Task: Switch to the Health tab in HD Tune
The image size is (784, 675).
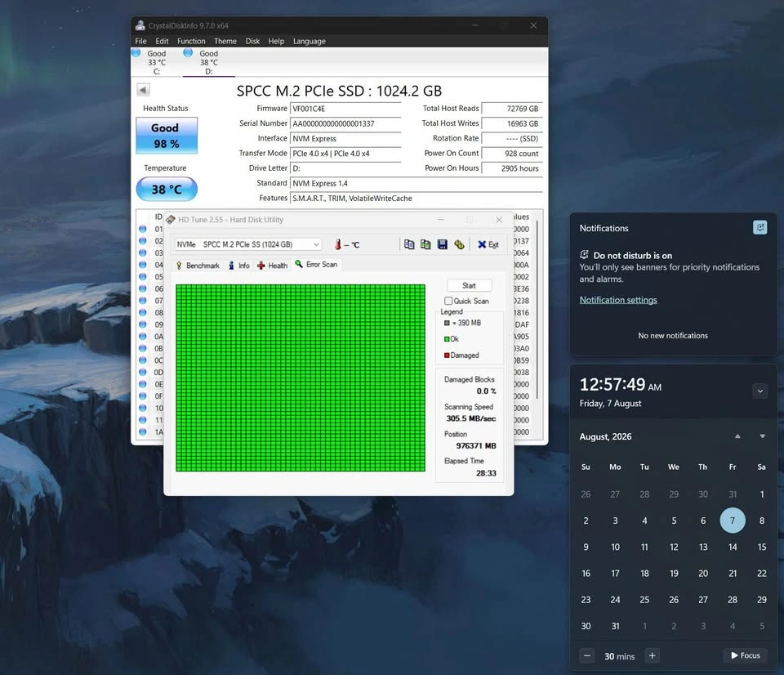Action: 273,266
